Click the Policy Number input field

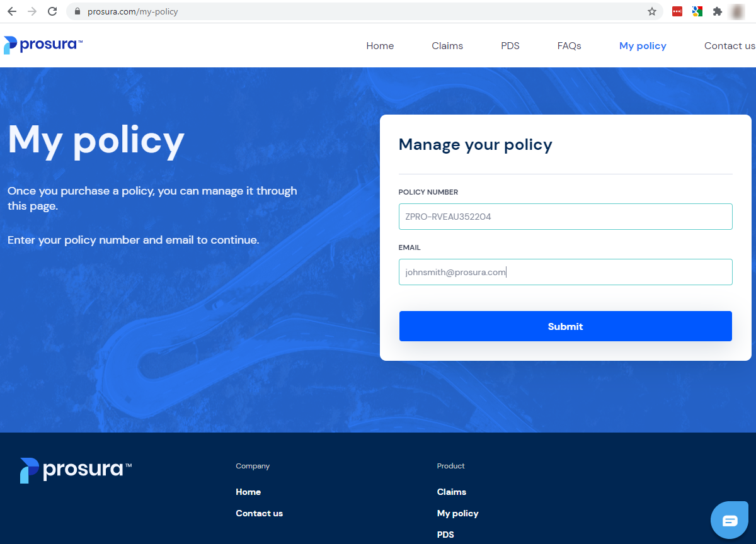pos(566,217)
